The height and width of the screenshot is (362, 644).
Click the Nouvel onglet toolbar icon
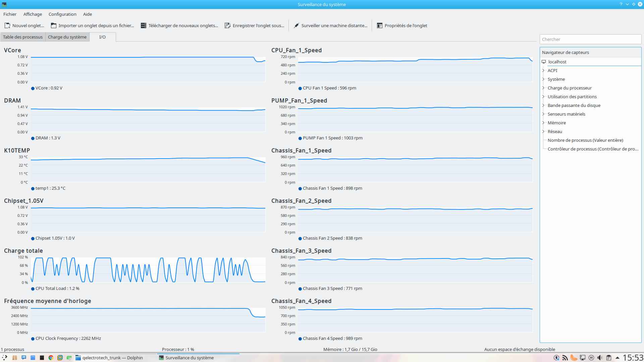pyautogui.click(x=7, y=25)
